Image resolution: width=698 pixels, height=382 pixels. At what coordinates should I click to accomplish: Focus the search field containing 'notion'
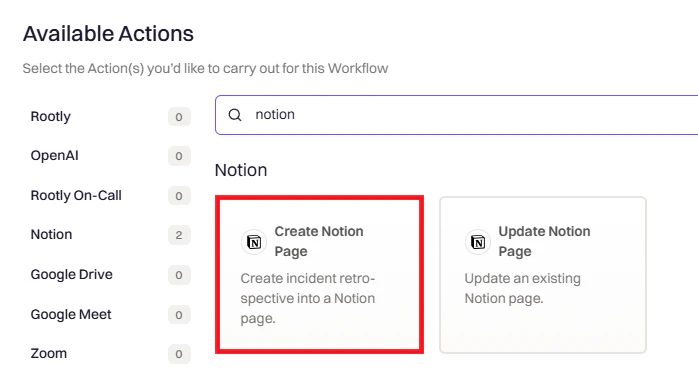tap(456, 115)
